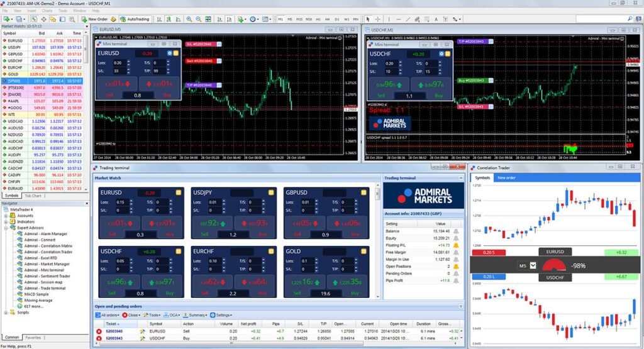The image size is (644, 349).
Task: Select the trendline drawing tool
Action: pos(408,19)
